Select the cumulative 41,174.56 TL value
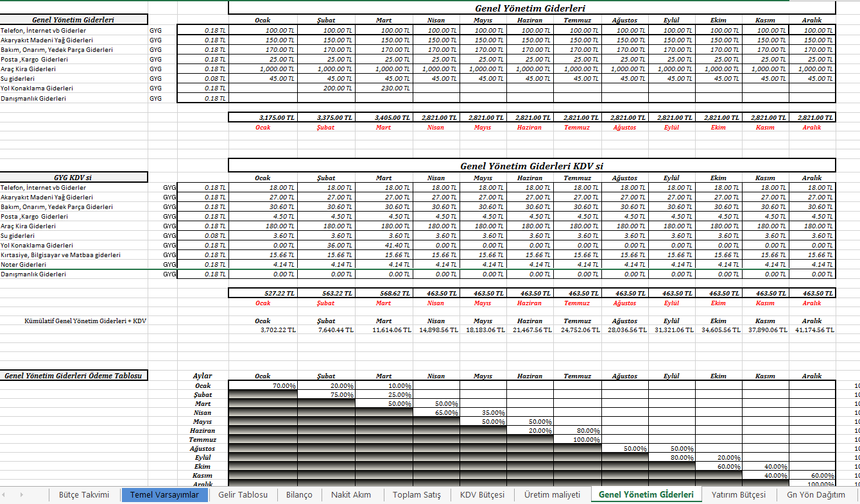This screenshot has height=504, width=860. click(812, 330)
